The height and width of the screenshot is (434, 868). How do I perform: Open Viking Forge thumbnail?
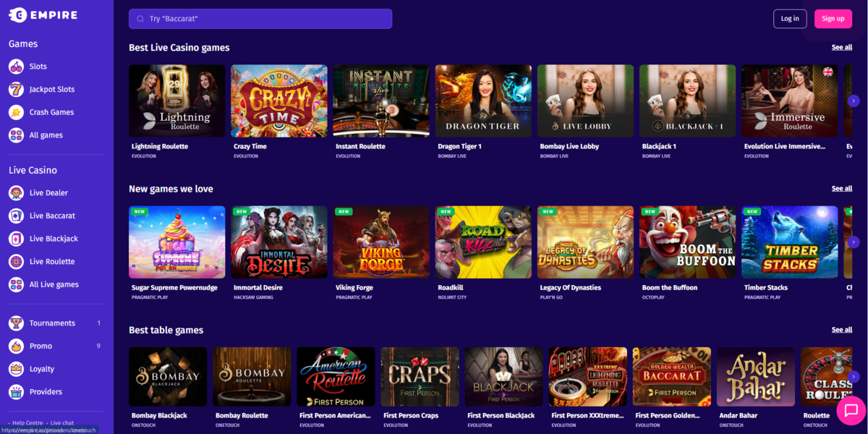tap(381, 242)
